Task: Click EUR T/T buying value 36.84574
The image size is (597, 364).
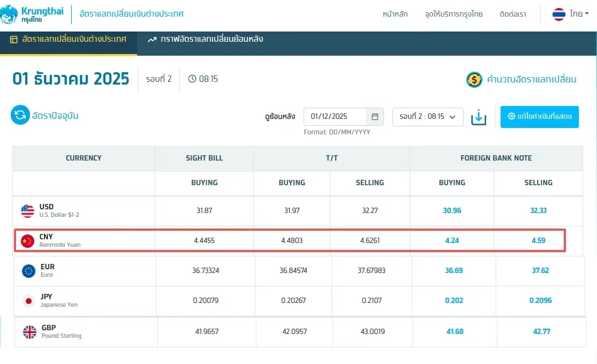Action: pyautogui.click(x=293, y=271)
